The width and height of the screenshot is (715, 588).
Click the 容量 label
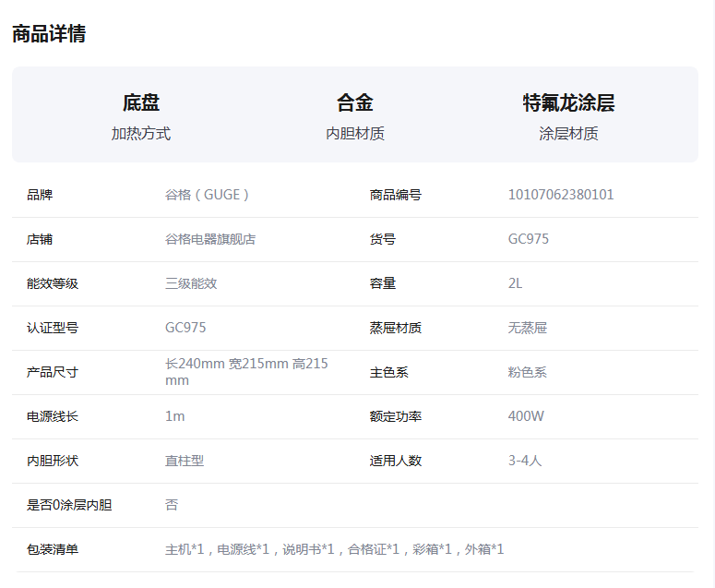pos(383,283)
